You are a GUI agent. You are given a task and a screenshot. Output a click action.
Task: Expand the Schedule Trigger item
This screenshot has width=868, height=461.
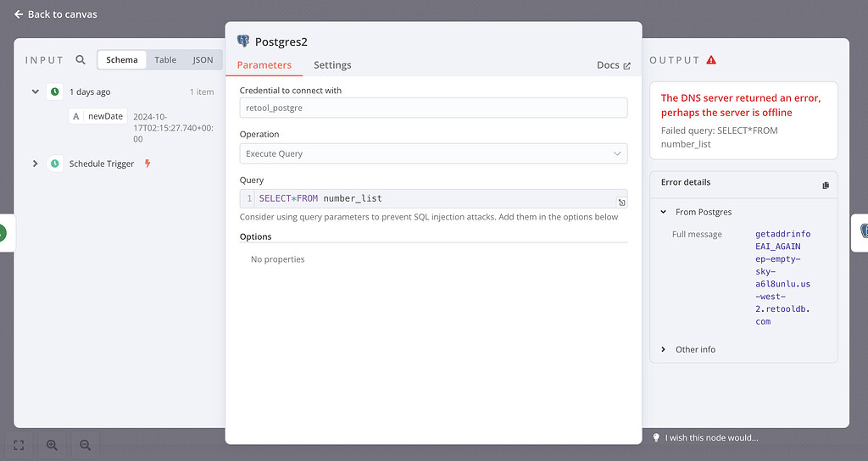pyautogui.click(x=35, y=164)
